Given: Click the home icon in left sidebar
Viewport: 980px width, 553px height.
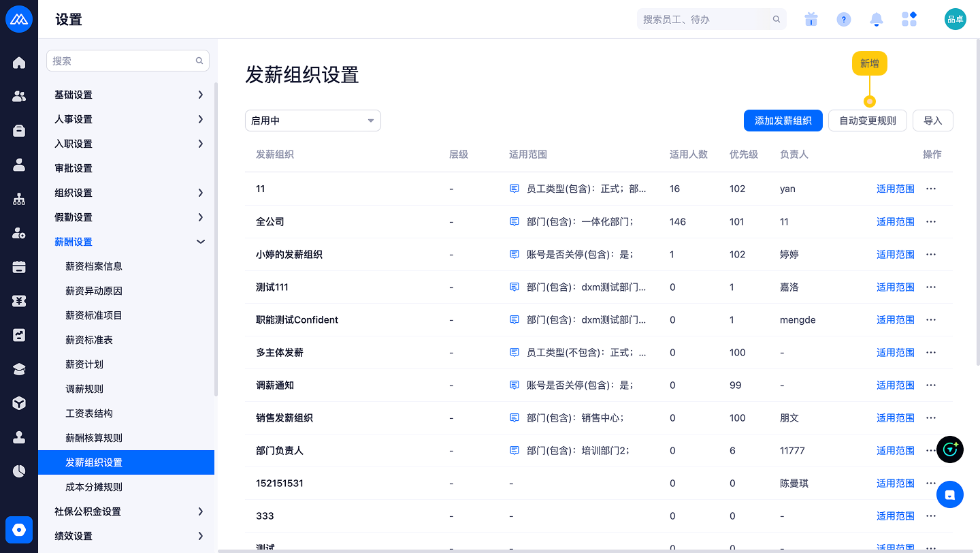Looking at the screenshot, I should pos(19,63).
